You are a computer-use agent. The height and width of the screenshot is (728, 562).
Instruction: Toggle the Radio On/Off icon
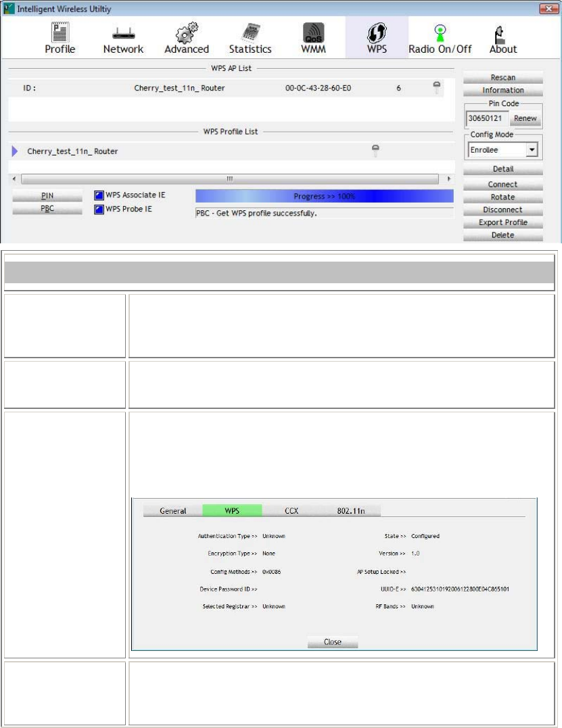(440, 38)
